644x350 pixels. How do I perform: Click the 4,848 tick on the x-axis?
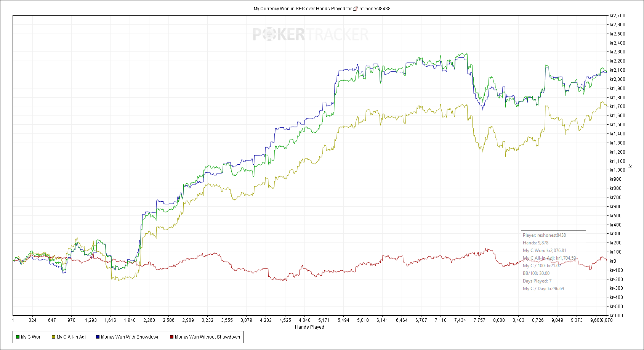[304, 320]
